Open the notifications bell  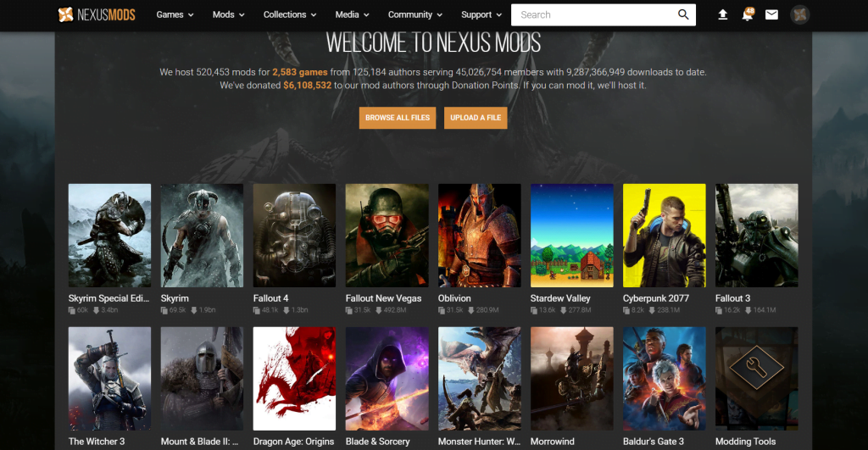click(x=747, y=15)
